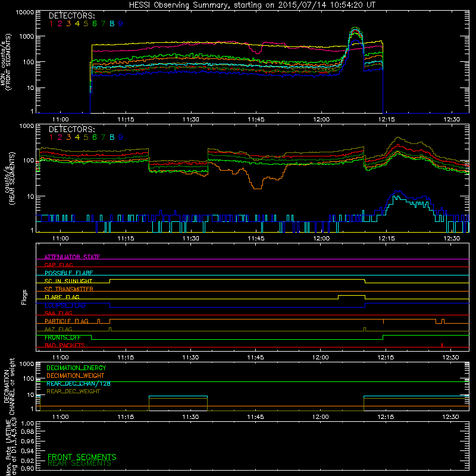Image resolution: width=476 pixels, height=476 pixels.
Task: Click green detector 6 in front segments legend
Action: (95, 24)
